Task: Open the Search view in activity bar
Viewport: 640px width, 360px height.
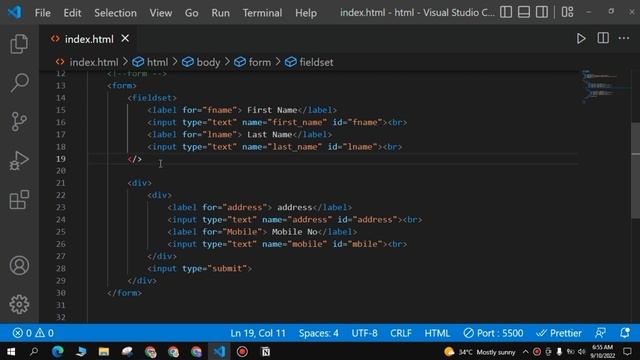Action: (19, 83)
